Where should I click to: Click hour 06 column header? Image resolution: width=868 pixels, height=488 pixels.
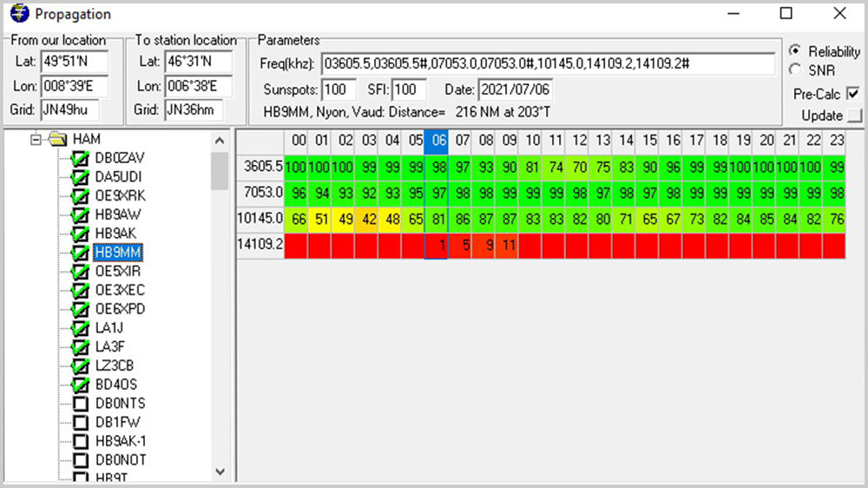[x=439, y=141]
